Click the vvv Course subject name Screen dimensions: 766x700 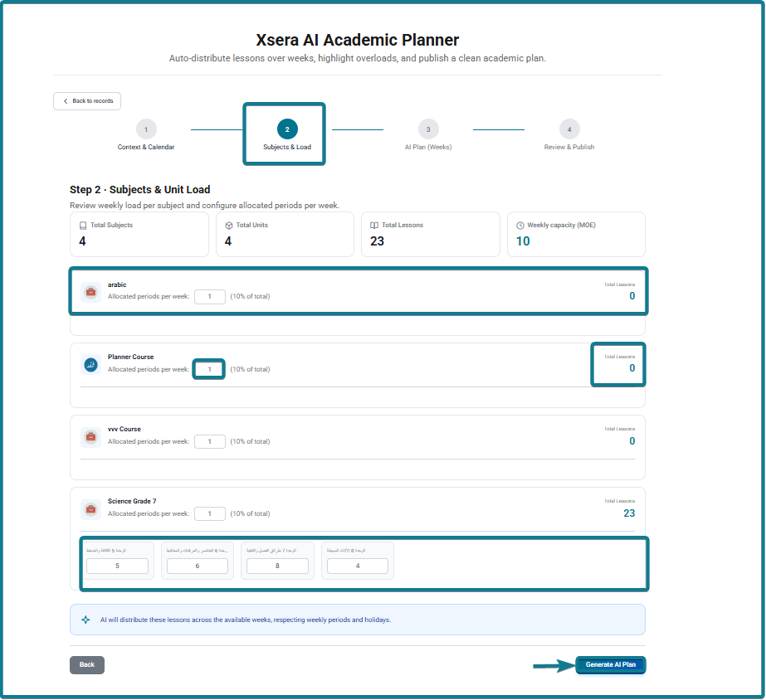(x=124, y=429)
